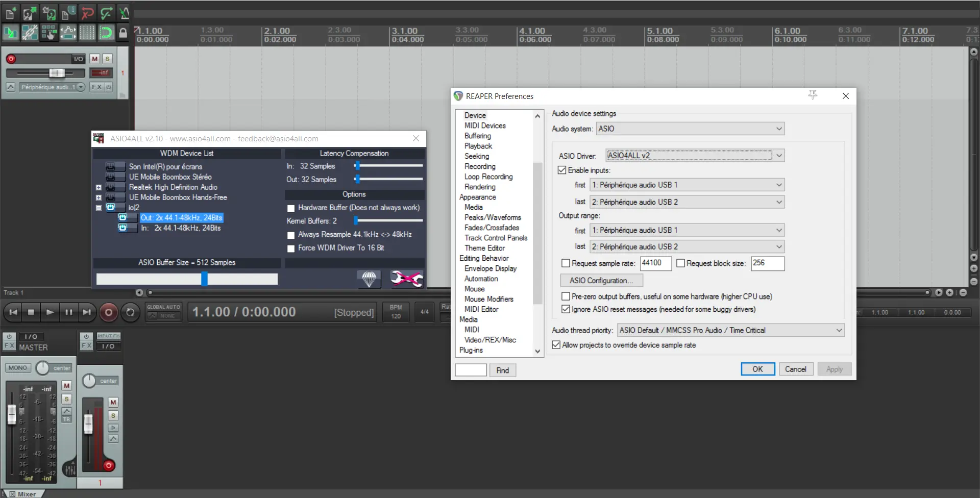The height and width of the screenshot is (498, 980).
Task: Open the first input device dropdown
Action: pos(687,185)
